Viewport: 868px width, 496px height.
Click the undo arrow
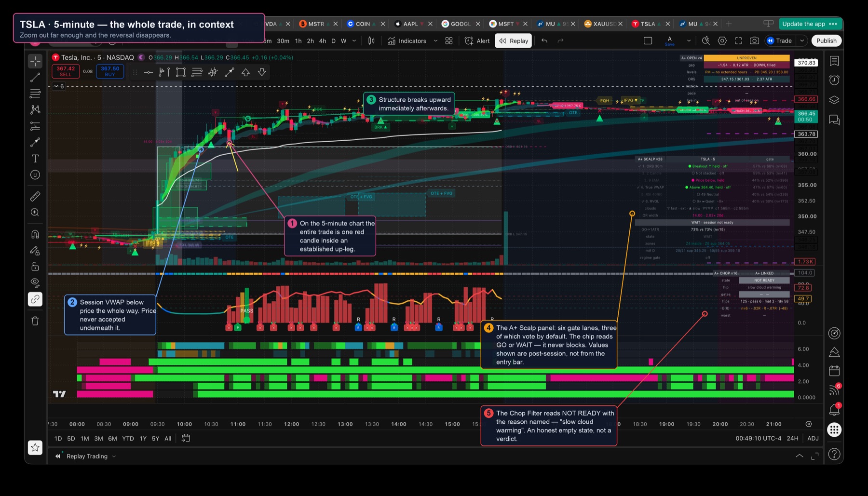point(544,41)
